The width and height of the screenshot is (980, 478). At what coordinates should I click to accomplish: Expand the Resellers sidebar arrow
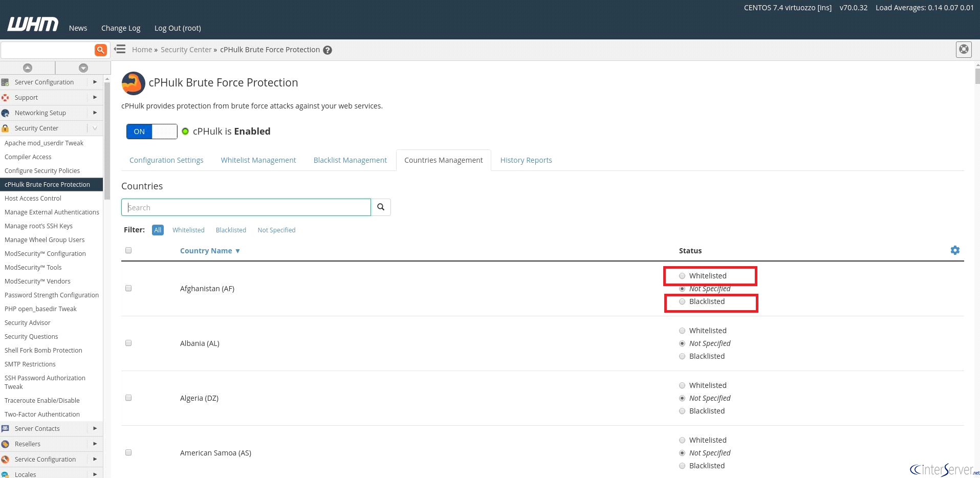95,444
